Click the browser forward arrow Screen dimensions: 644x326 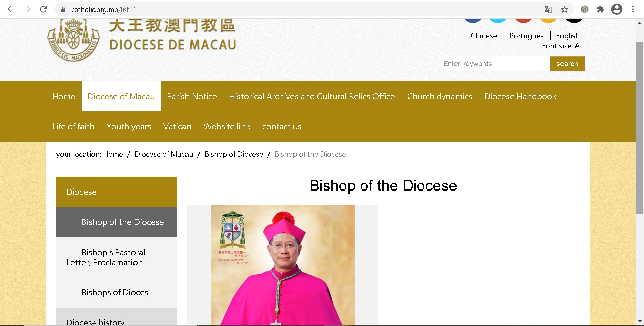click(x=27, y=9)
